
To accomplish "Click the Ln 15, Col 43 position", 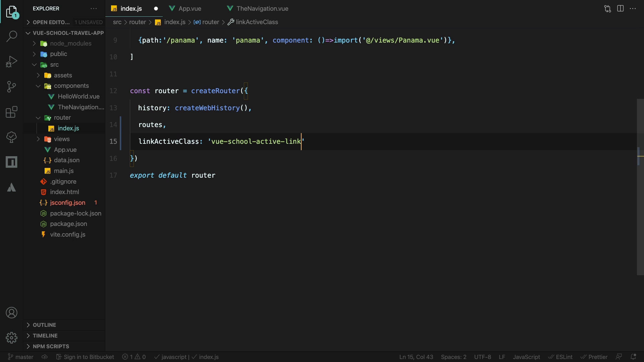I will (x=416, y=357).
